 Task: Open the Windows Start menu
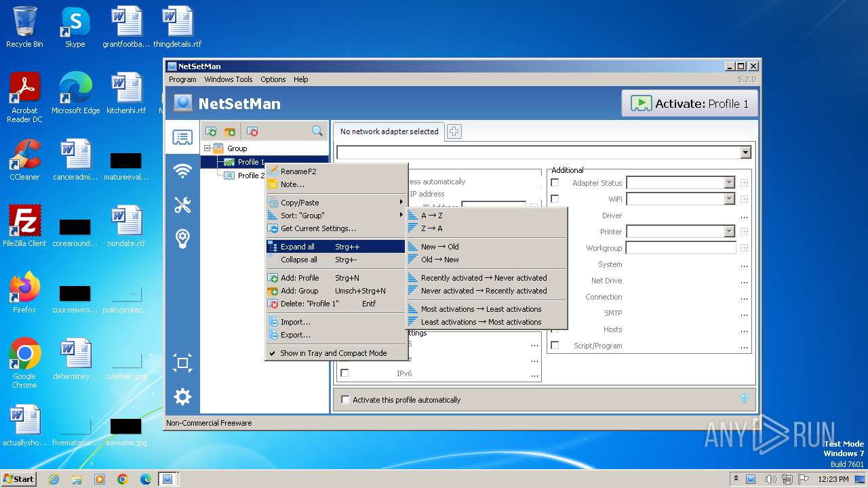19,479
